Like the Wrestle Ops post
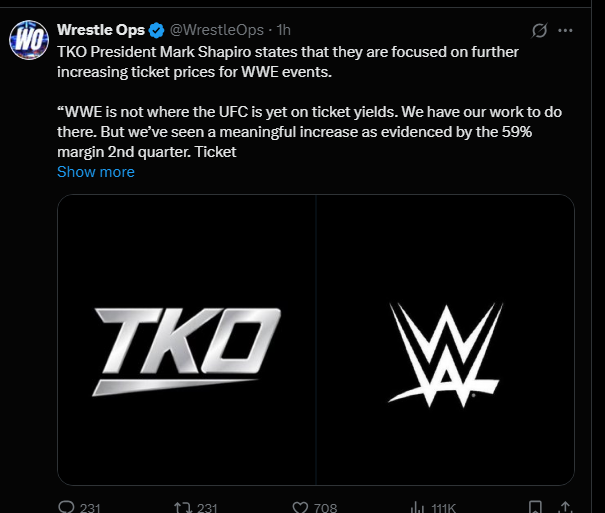 point(298,507)
